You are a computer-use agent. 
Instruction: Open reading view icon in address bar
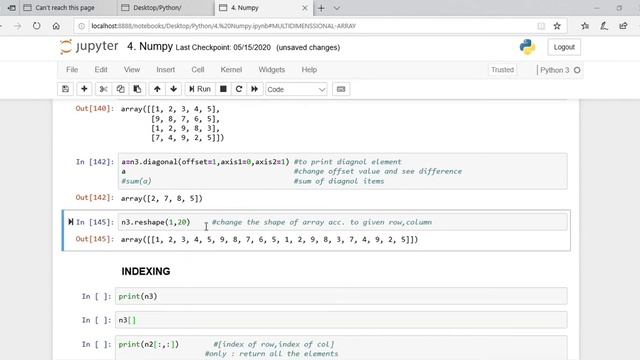[541, 26]
